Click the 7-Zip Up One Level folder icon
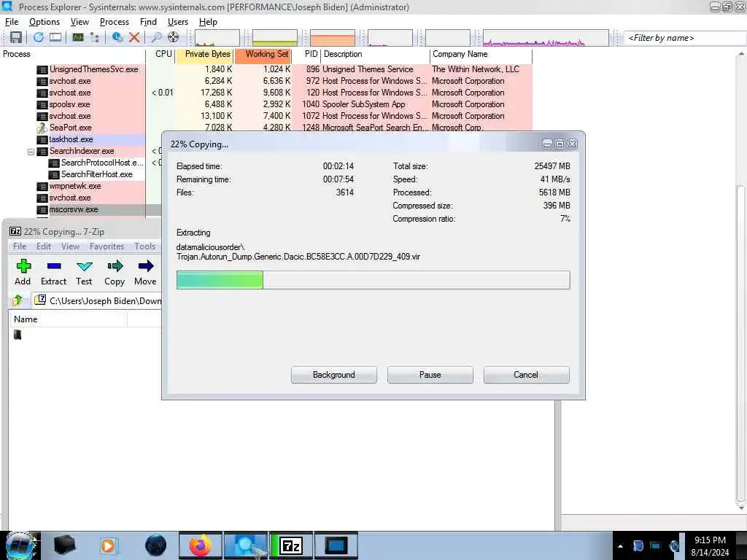747x560 pixels. coord(18,300)
